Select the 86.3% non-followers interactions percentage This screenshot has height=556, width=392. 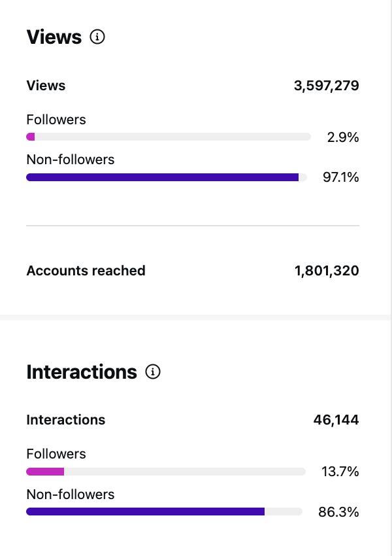[338, 512]
